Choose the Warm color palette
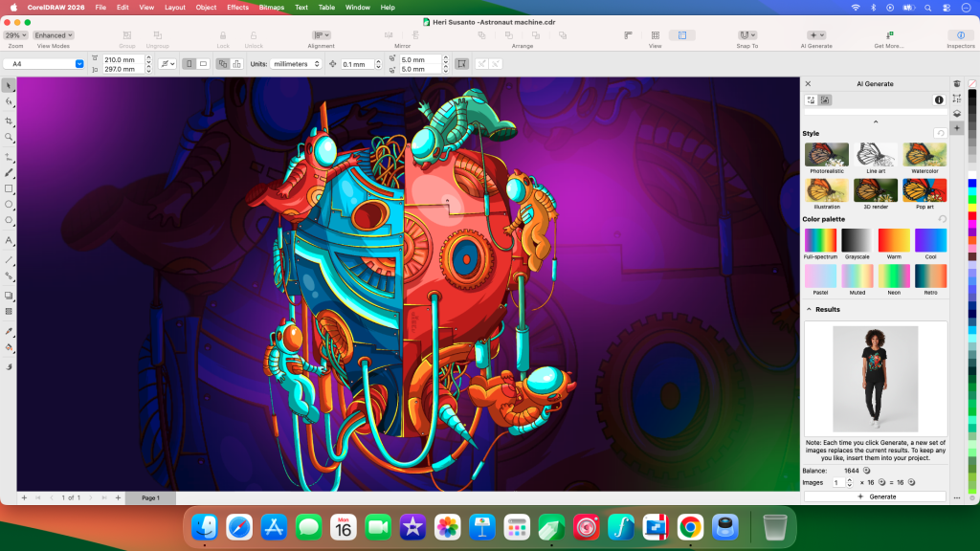The image size is (980, 551). pos(894,240)
